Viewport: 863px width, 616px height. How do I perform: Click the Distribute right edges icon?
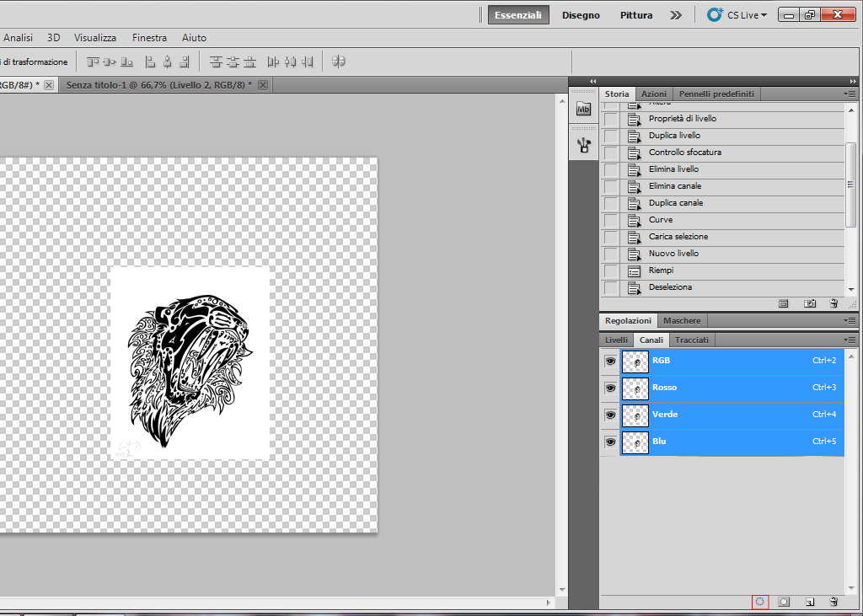[x=308, y=62]
